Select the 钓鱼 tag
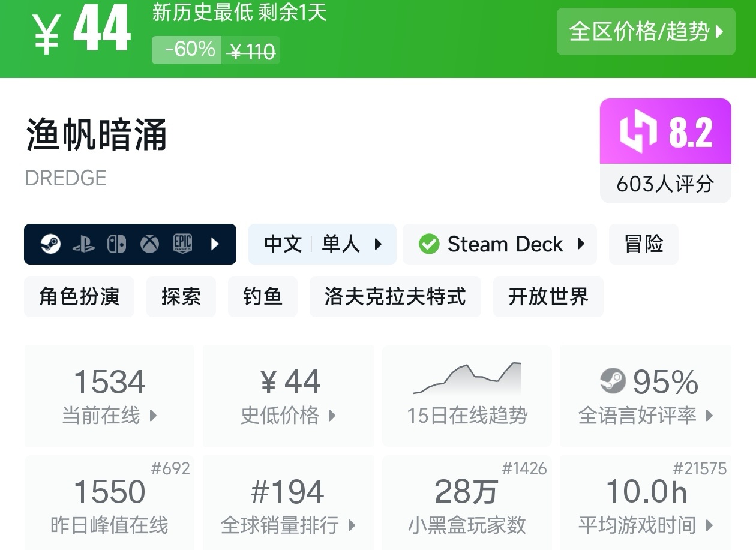756x550 pixels. (263, 297)
